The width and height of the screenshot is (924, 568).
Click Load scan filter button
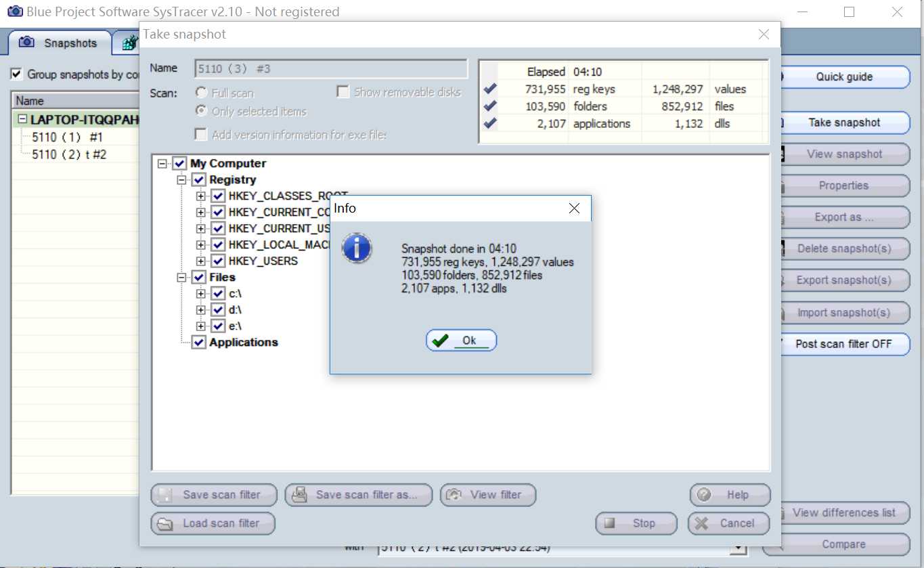213,523
